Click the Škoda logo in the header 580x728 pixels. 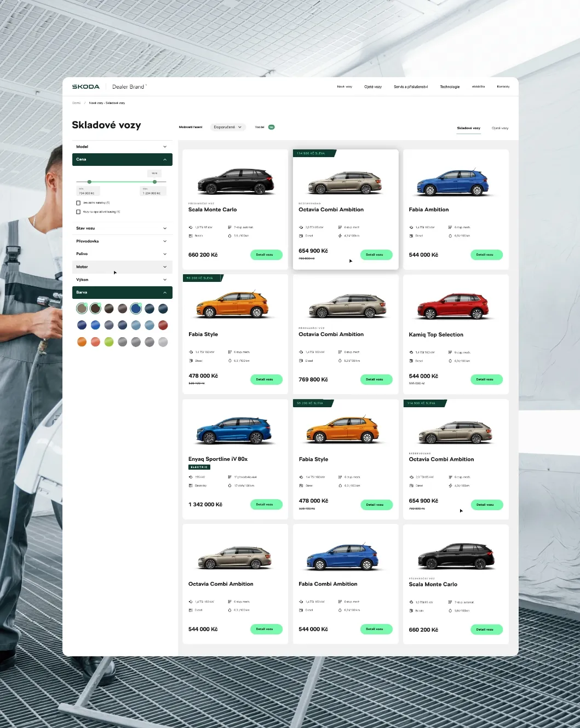click(x=86, y=86)
